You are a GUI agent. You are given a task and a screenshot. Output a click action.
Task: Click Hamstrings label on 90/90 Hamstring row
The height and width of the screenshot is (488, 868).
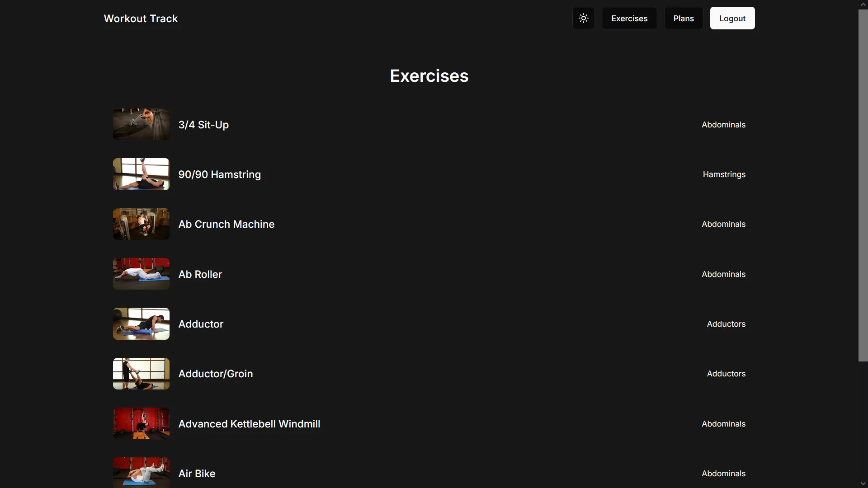(x=724, y=174)
